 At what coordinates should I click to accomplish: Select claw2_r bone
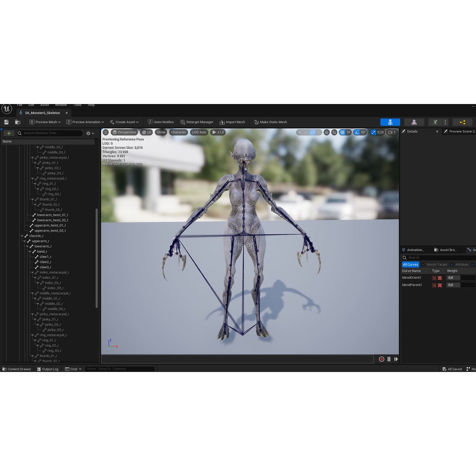pos(45,262)
